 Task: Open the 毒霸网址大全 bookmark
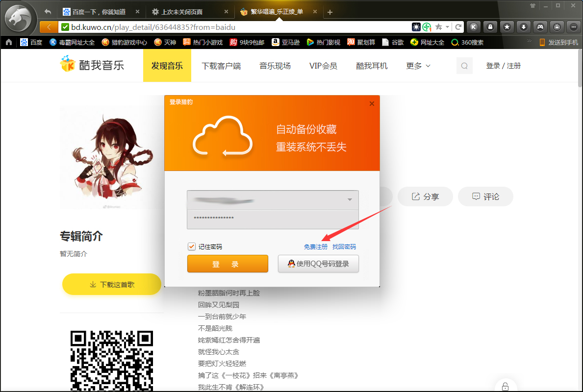tap(72, 42)
